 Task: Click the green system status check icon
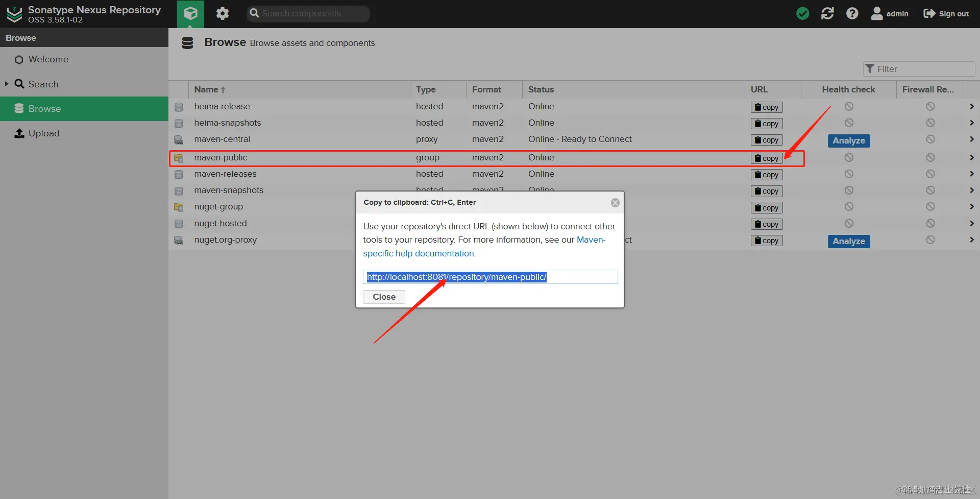tap(802, 13)
